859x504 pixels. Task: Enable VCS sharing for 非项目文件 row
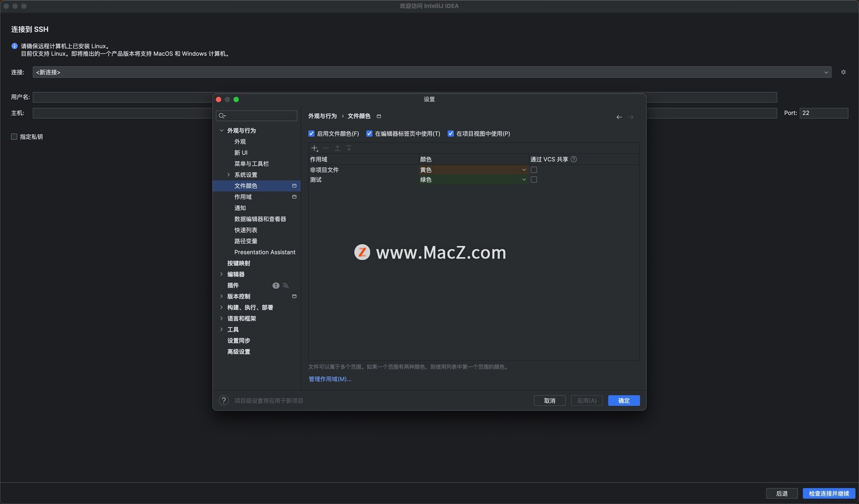[x=534, y=170]
